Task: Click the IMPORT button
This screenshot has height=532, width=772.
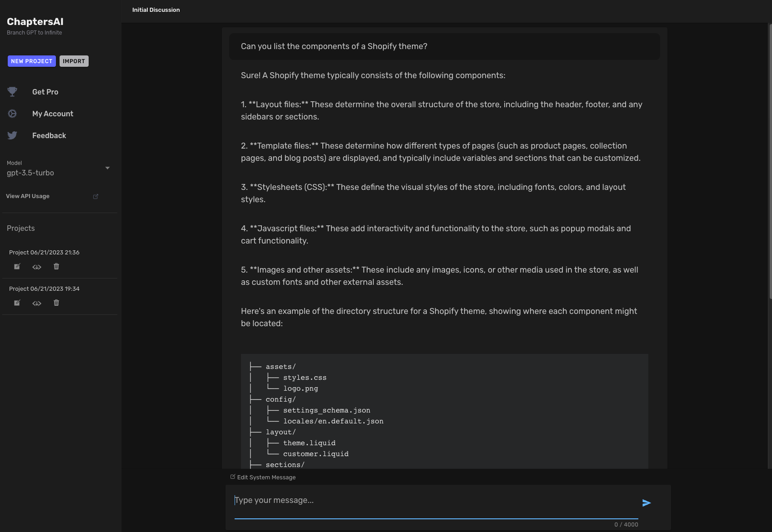Action: pyautogui.click(x=74, y=61)
